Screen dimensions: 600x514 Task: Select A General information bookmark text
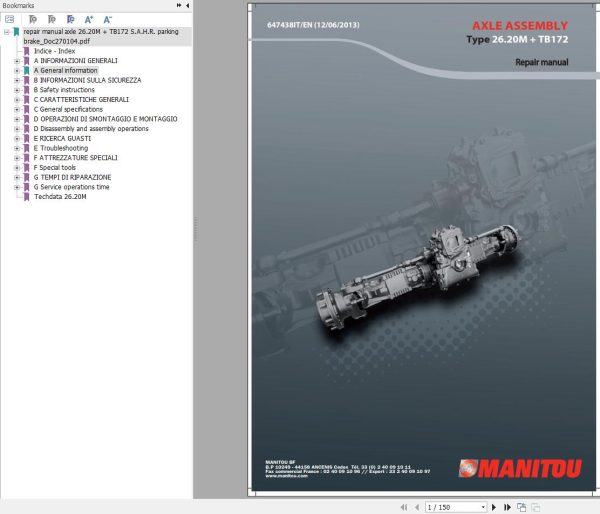pos(65,70)
